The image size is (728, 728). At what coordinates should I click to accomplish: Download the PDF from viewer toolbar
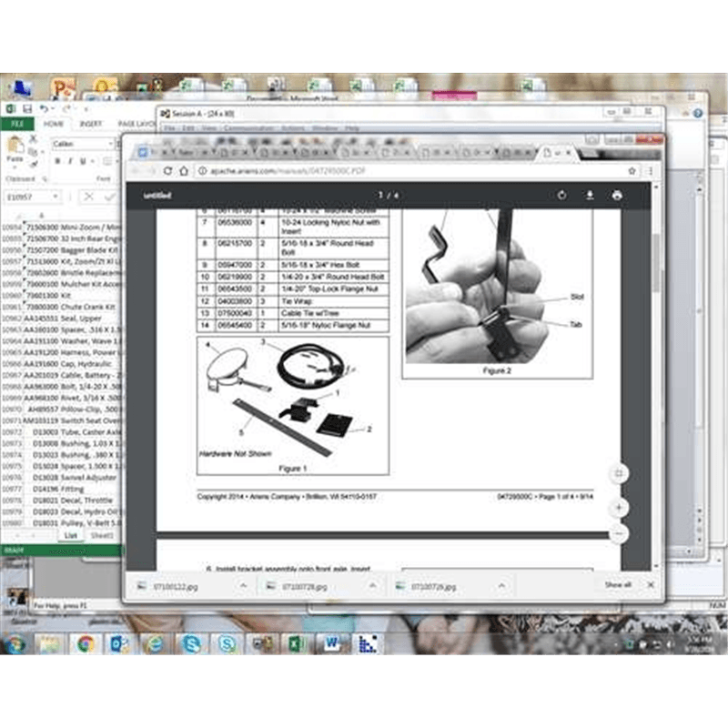tap(590, 196)
